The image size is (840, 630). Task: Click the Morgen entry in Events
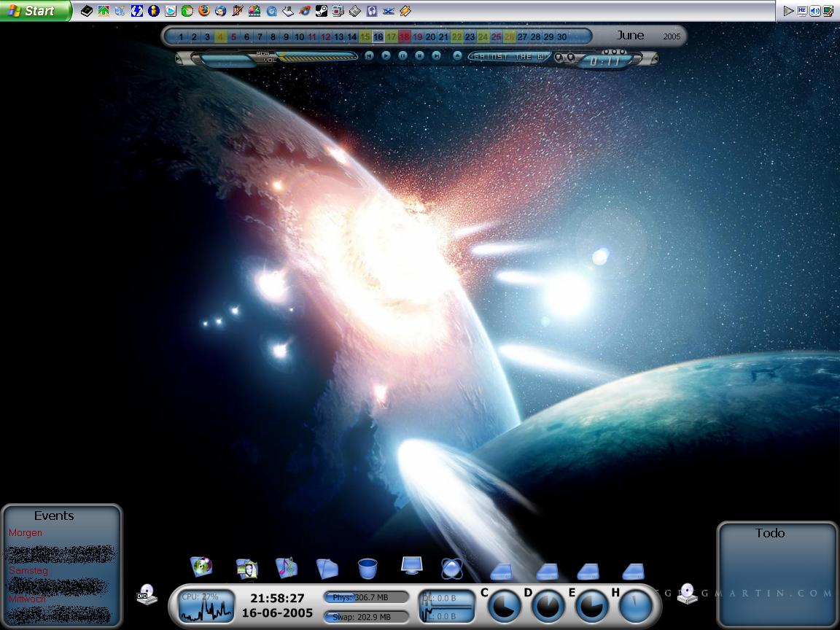click(x=26, y=532)
